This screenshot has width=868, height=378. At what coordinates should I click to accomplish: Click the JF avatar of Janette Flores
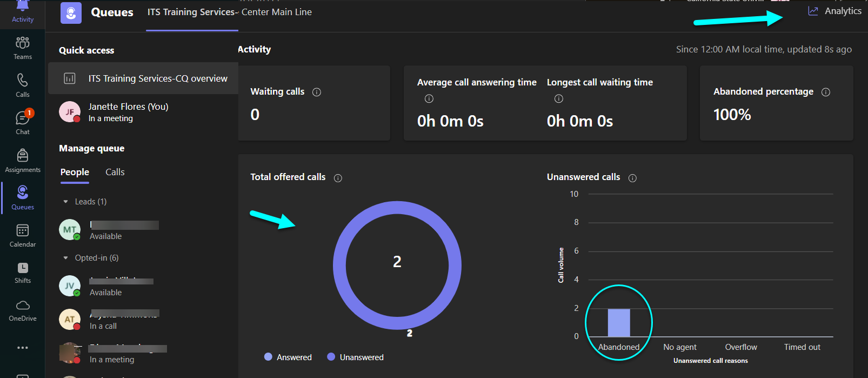[70, 112]
